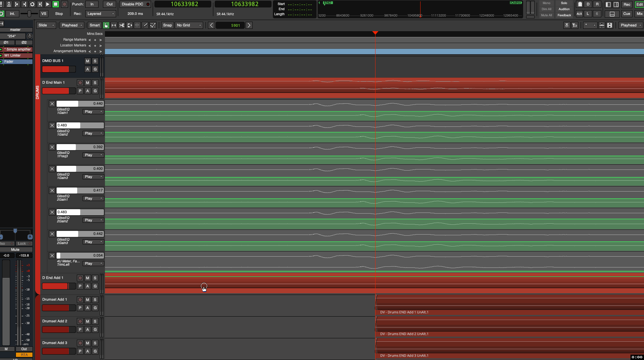This screenshot has height=360, width=644.
Task: Solo the Drumset Add 1 track
Action: (95, 300)
